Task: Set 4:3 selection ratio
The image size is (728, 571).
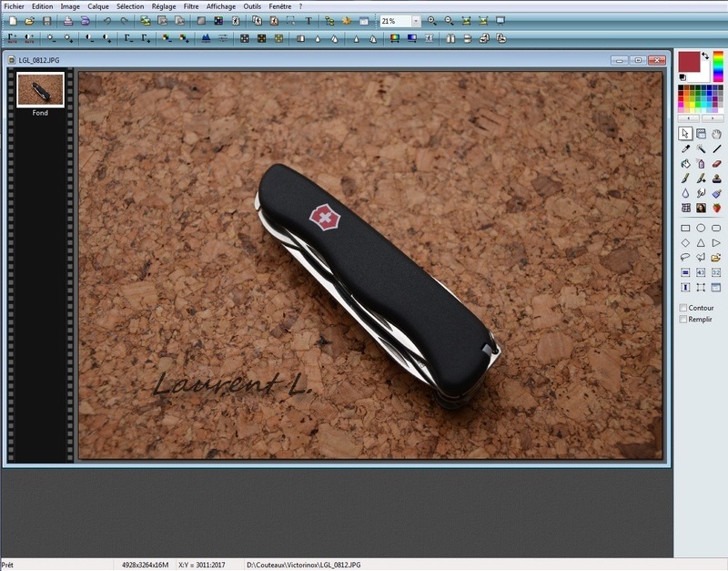Action: 701,272
